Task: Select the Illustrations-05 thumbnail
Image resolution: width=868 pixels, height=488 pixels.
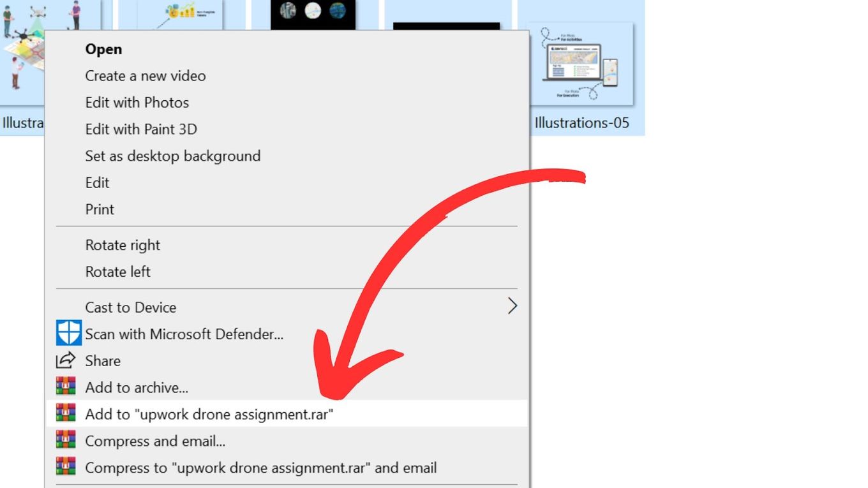Action: (583, 64)
